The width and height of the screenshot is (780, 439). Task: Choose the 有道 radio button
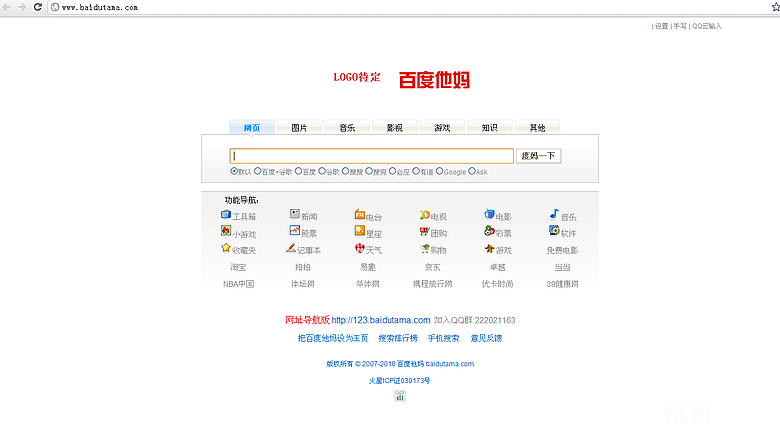pos(416,171)
